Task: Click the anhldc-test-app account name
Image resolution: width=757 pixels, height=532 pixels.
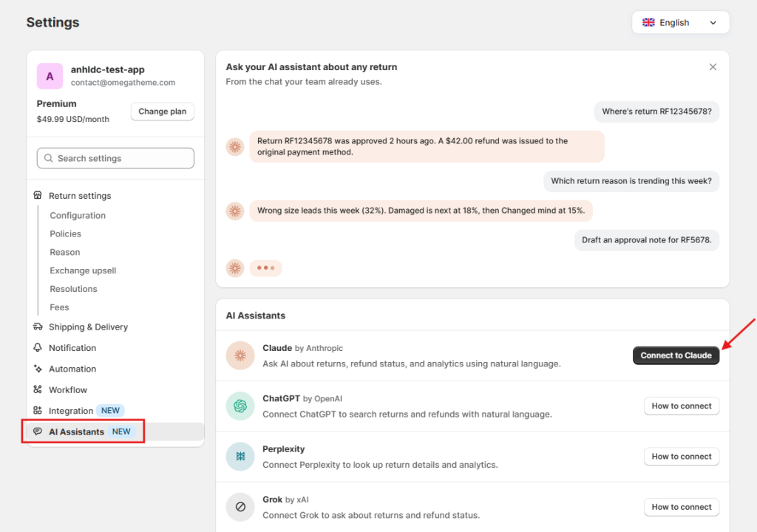Action: coord(108,69)
